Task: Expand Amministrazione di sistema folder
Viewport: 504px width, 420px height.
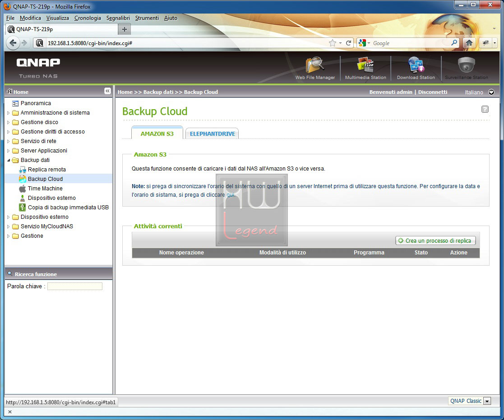Action: [9, 113]
